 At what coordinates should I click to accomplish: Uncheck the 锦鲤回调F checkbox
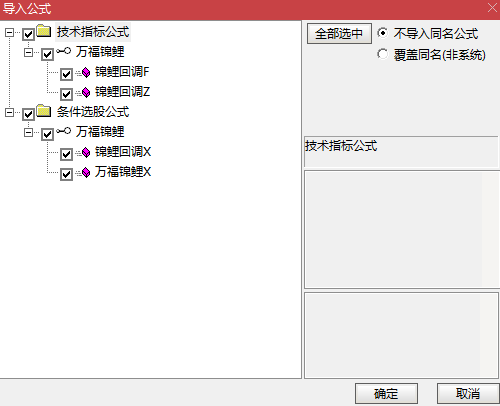point(66,74)
